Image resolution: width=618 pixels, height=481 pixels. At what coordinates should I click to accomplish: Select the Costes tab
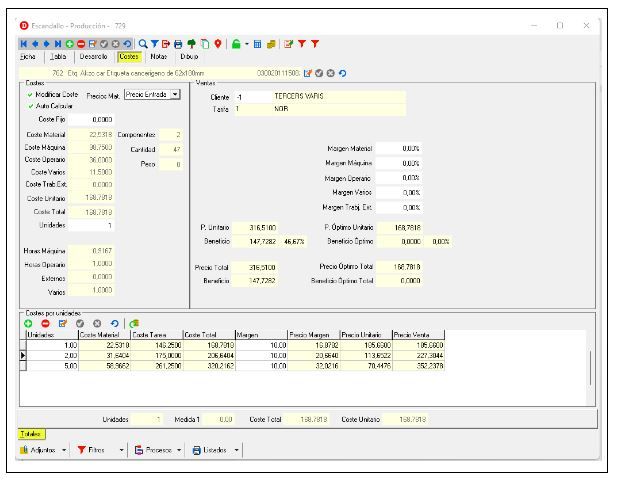129,57
